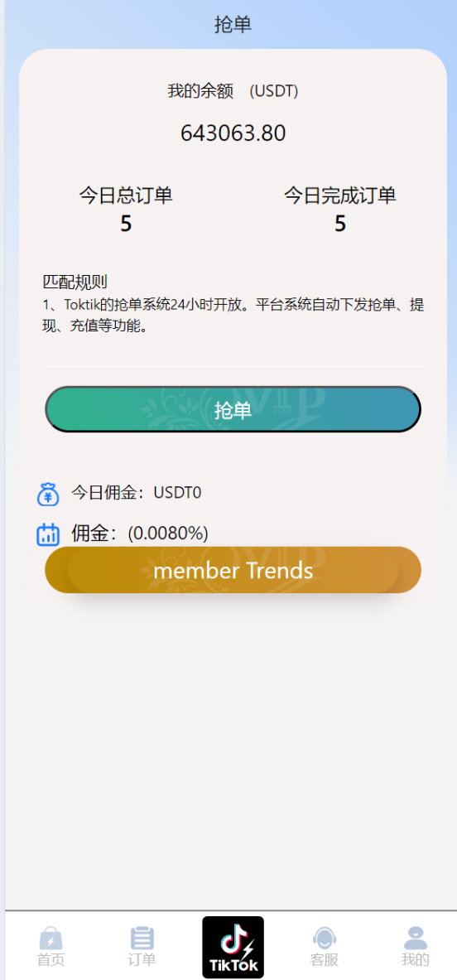This screenshot has height=980, width=457.
Task: Select the 首页 tab label
Action: point(51,959)
